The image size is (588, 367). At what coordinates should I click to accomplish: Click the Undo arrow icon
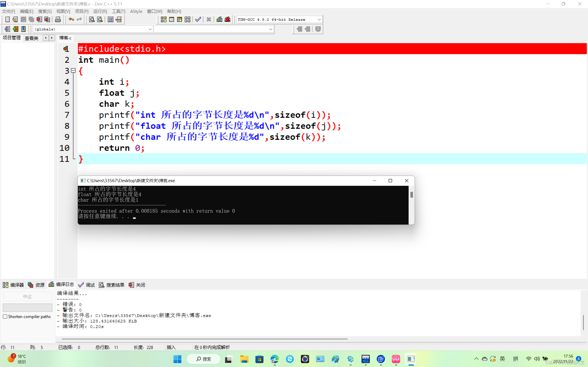pyautogui.click(x=71, y=19)
